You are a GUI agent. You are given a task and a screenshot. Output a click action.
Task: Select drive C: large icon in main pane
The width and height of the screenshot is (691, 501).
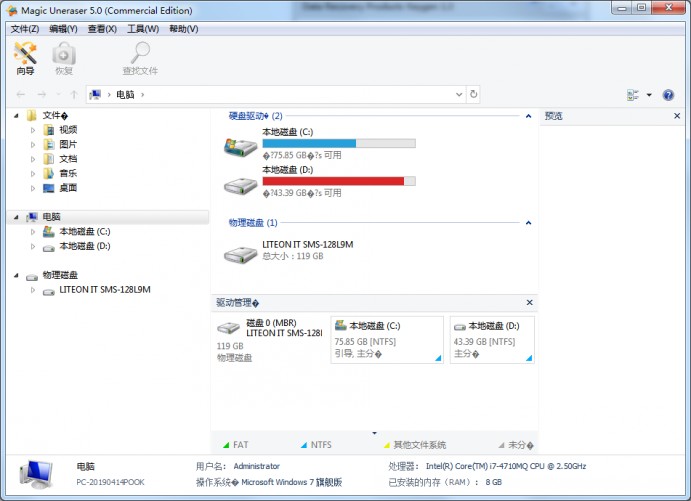point(240,147)
